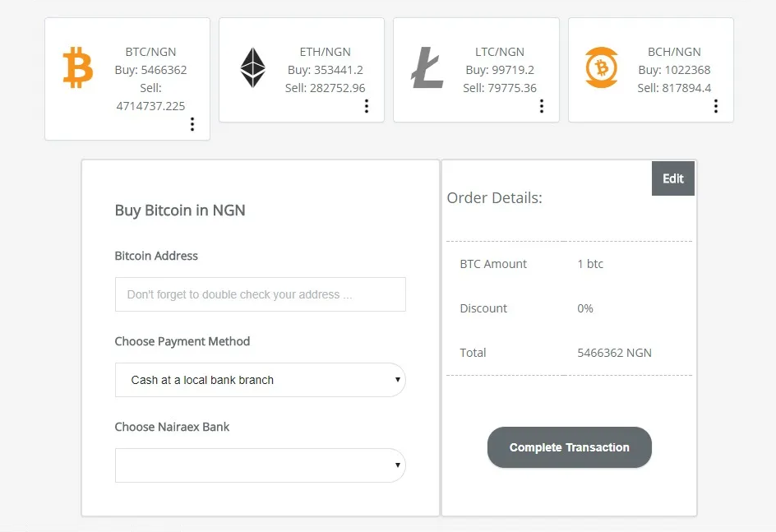Select the ETH/NGN rate card title
The image size is (776, 532).
[x=326, y=52]
